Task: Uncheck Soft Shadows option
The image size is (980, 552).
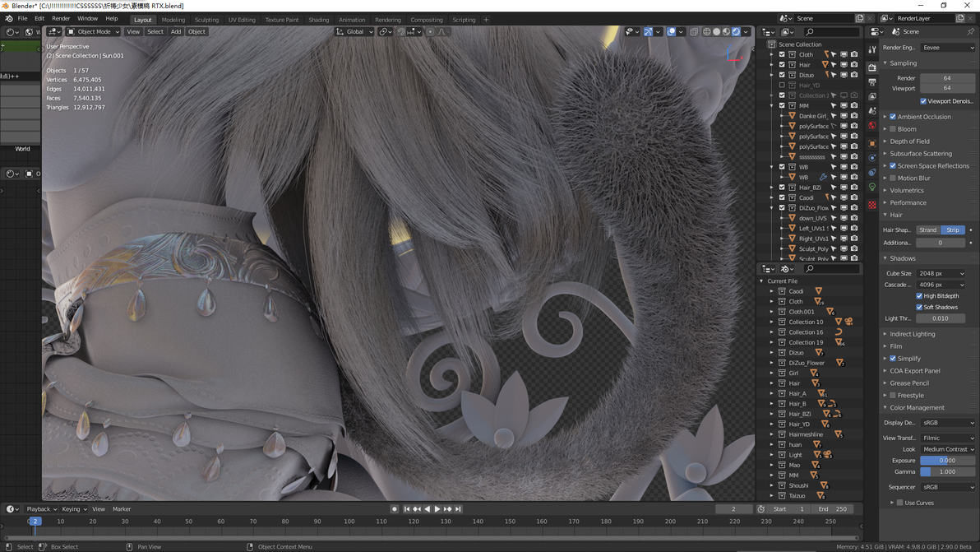Action: click(919, 307)
